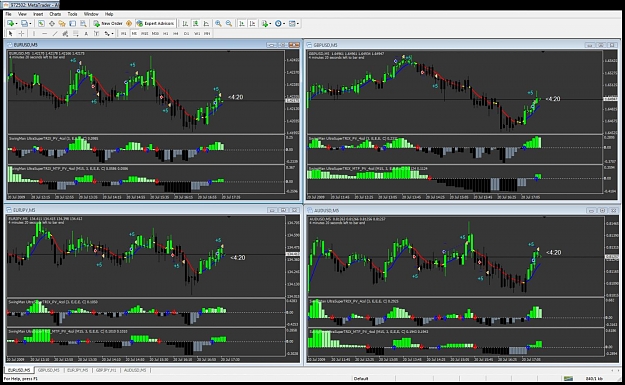Set timeframe to MN
The image size is (625, 385).
[x=207, y=34]
